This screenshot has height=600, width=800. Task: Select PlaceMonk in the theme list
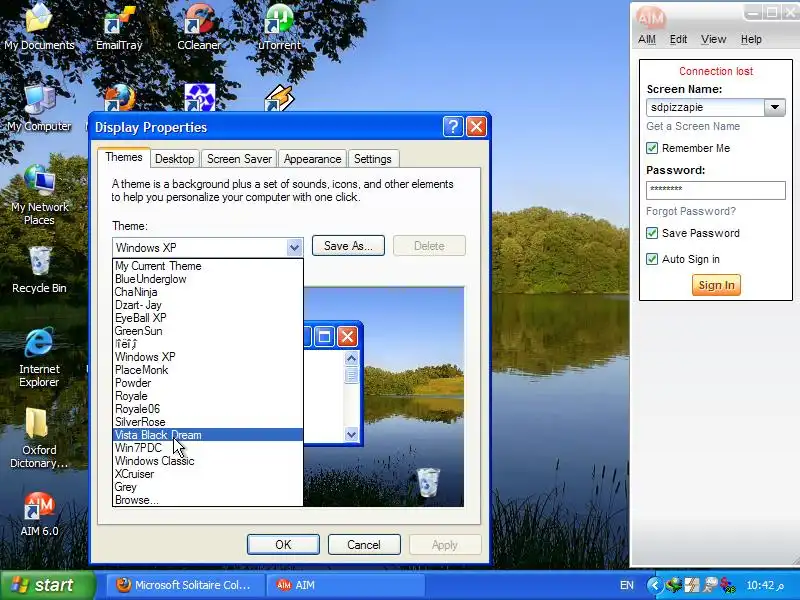[x=208, y=370]
